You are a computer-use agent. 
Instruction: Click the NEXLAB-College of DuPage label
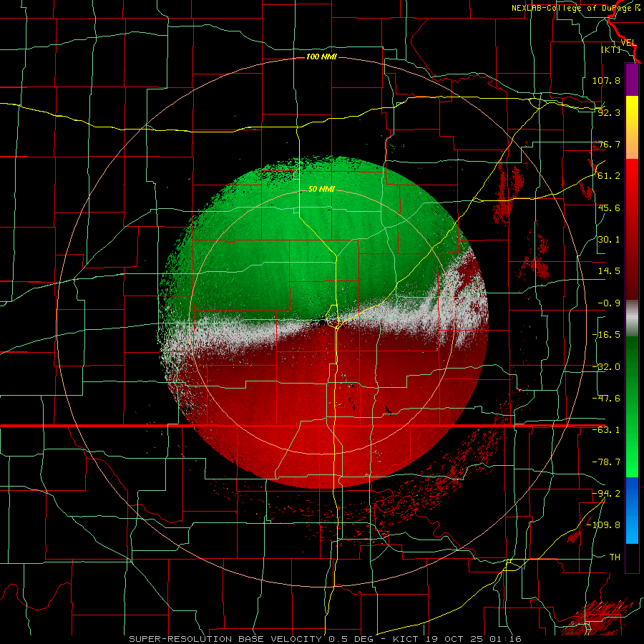(x=575, y=8)
